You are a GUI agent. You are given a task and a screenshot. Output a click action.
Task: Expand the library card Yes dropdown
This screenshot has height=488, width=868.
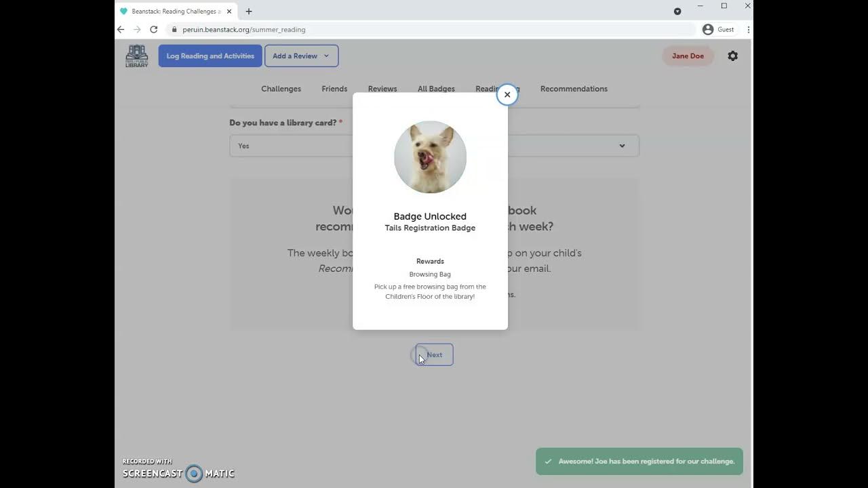[434, 146]
